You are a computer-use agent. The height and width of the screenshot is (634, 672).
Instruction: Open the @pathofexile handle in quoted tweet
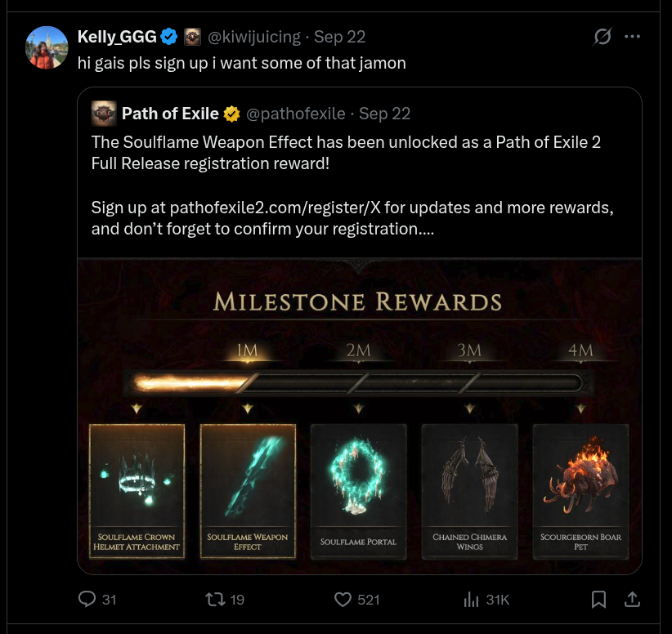[x=296, y=114]
